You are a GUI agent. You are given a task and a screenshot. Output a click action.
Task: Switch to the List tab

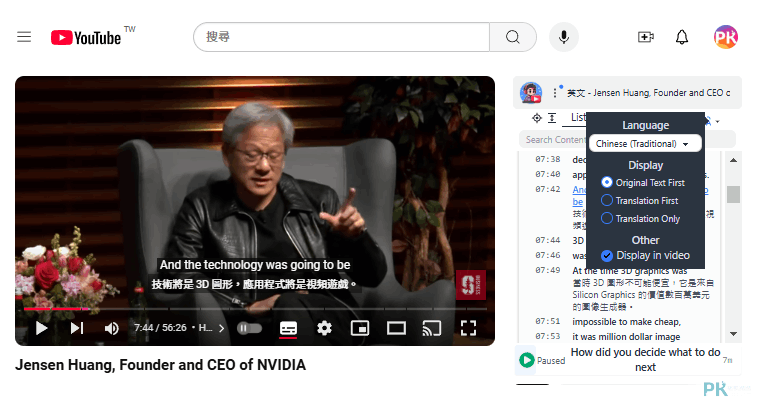(577, 117)
